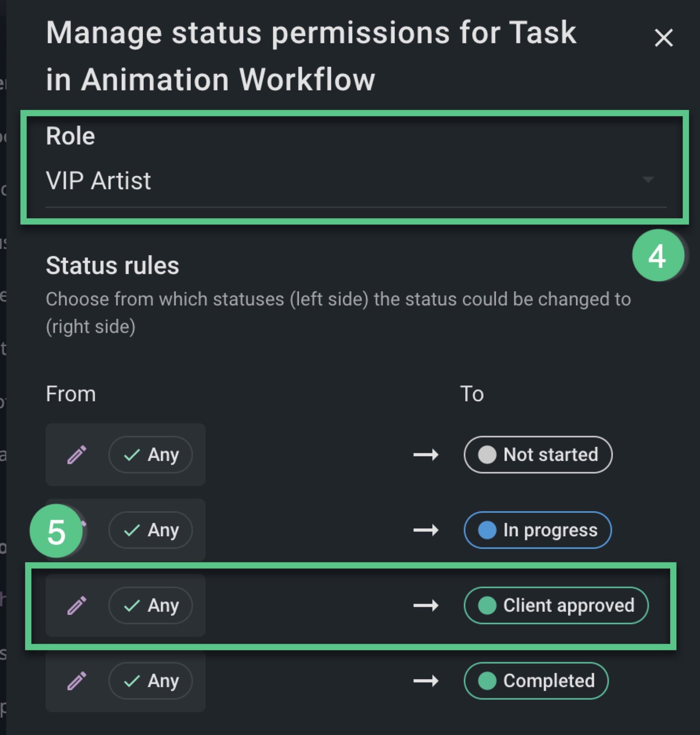Click the arrow next to Completed
The height and width of the screenshot is (735, 700).
426,681
